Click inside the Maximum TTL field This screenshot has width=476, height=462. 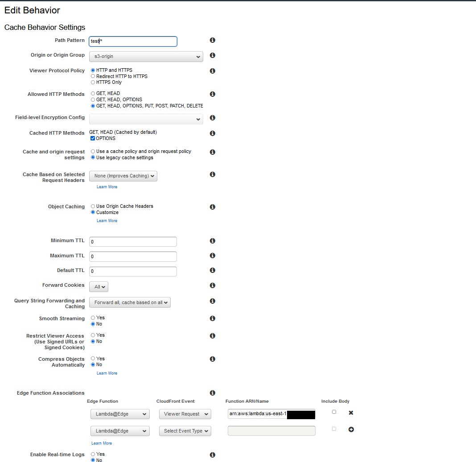pos(132,256)
